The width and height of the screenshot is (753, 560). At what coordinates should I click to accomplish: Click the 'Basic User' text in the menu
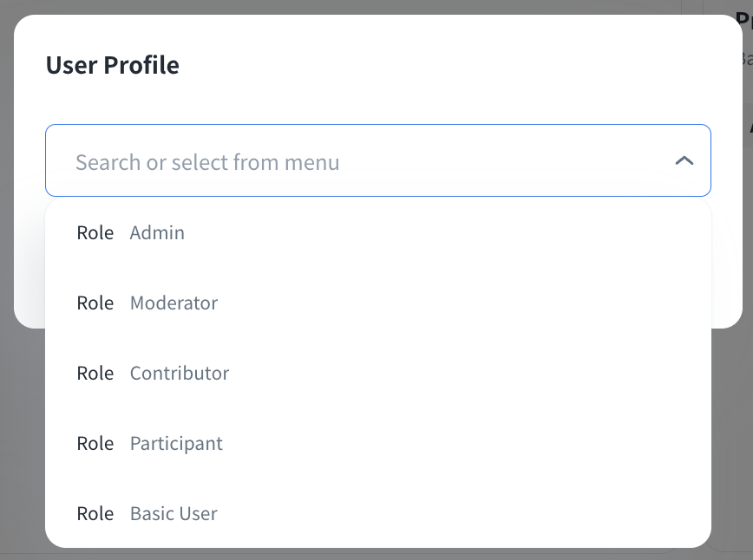[174, 514]
